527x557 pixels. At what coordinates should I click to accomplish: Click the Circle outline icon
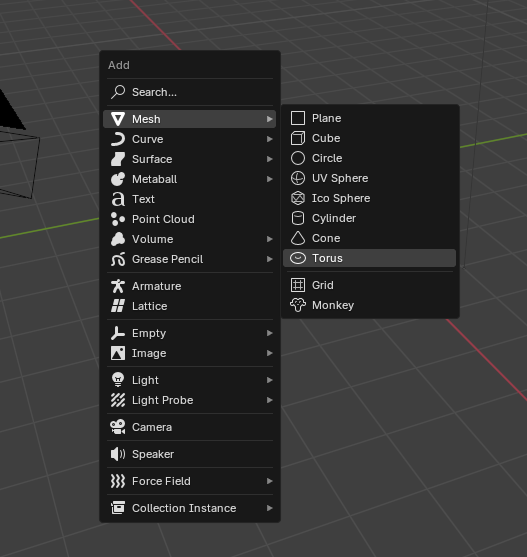298,158
